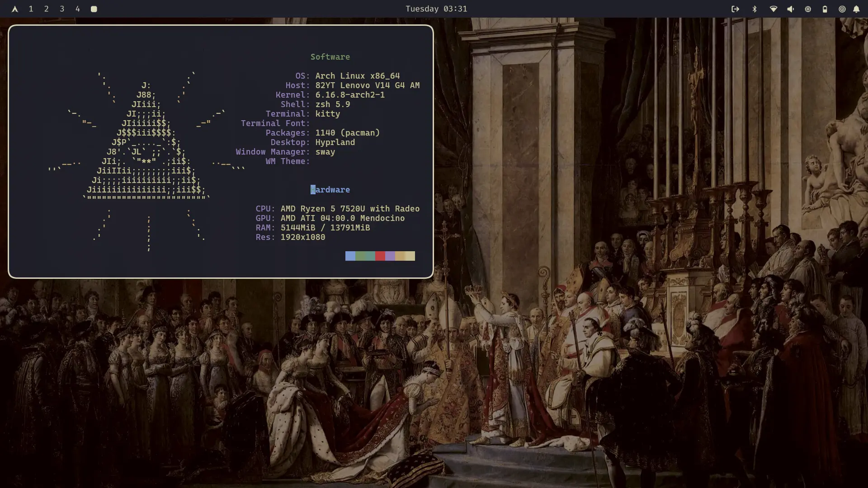Click the logout icon in the system tray
Image resolution: width=868 pixels, height=488 pixels.
[736, 9]
